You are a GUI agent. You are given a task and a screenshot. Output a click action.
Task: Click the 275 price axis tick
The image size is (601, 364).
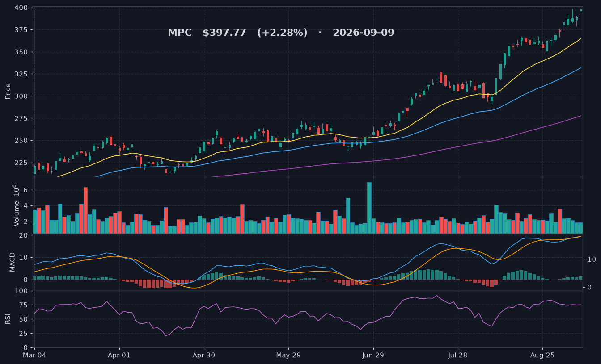[21, 118]
